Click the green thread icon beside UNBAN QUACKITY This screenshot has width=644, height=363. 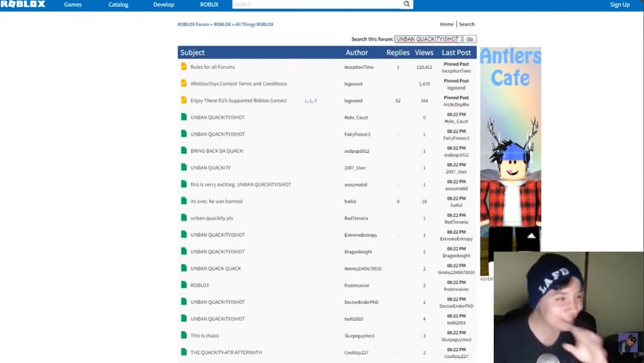pyautogui.click(x=184, y=167)
